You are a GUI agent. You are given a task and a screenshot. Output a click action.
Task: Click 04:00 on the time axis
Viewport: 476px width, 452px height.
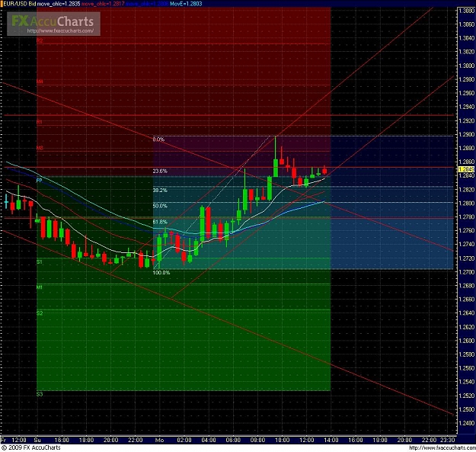click(209, 440)
